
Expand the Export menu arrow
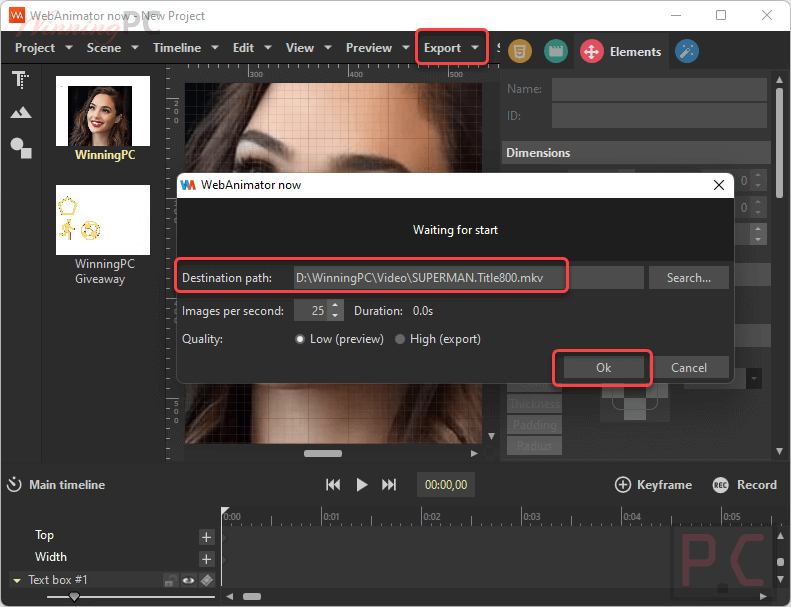(x=475, y=47)
